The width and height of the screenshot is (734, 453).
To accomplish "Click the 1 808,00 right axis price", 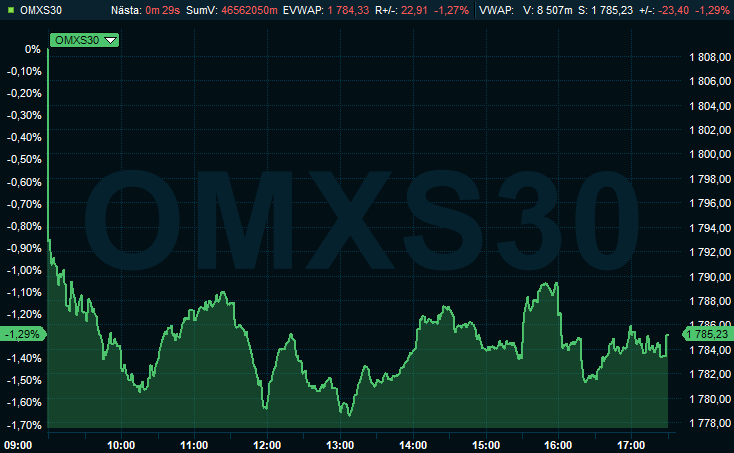I will coord(710,57).
